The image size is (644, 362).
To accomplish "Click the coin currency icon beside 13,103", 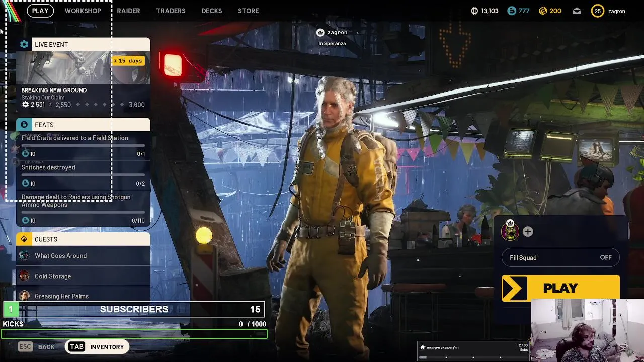I will pyautogui.click(x=474, y=11).
